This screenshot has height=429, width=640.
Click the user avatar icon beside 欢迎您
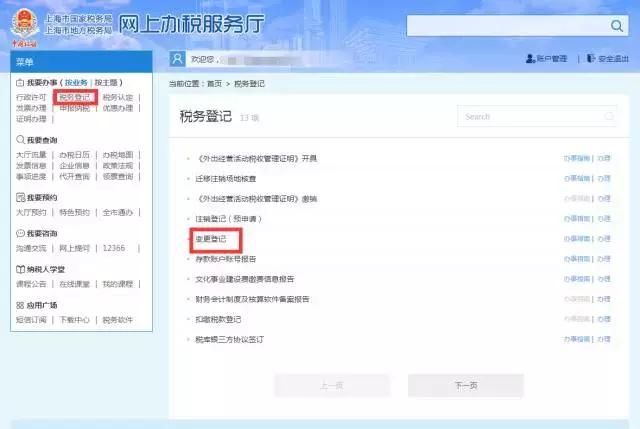click(178, 59)
